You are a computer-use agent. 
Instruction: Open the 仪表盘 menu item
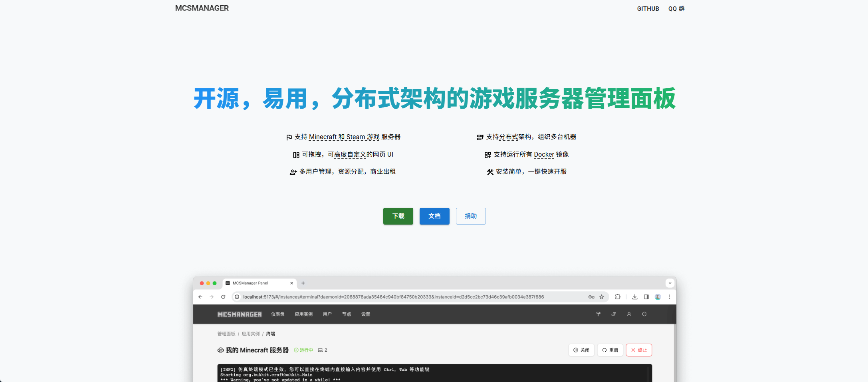tap(278, 314)
